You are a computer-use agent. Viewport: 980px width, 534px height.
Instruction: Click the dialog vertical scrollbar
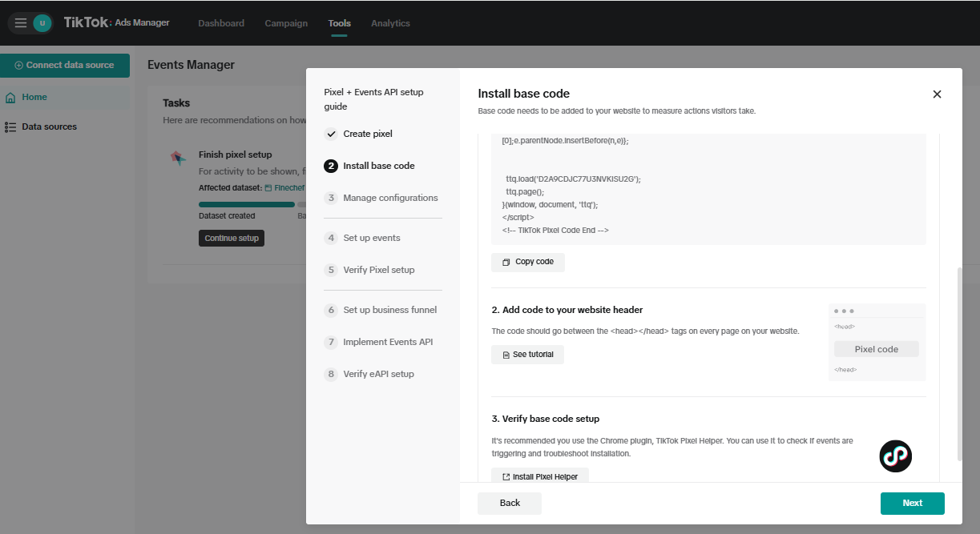click(960, 364)
